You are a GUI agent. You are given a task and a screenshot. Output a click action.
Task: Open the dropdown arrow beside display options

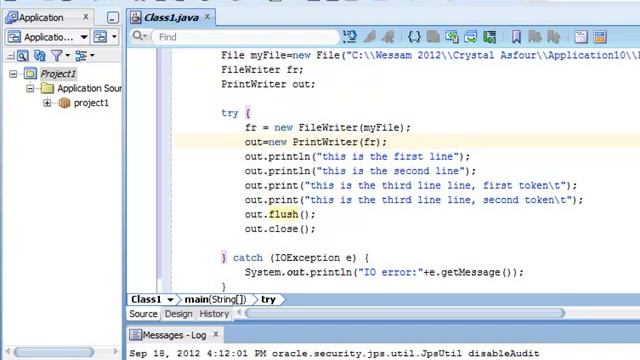point(92,56)
